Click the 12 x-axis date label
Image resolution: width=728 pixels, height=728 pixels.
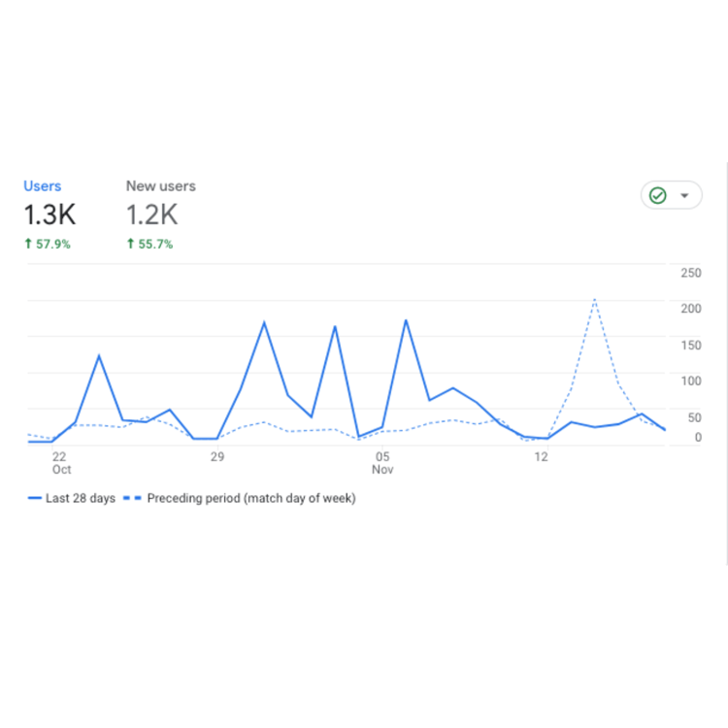542,457
